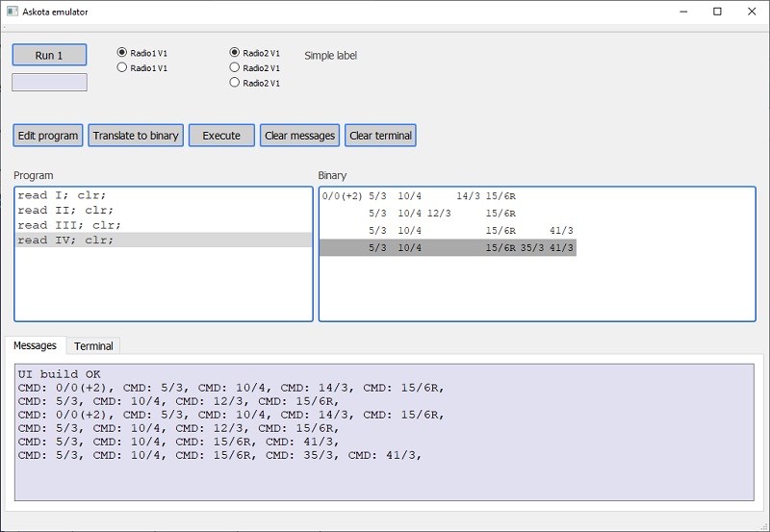Open the Edit program button

47,136
